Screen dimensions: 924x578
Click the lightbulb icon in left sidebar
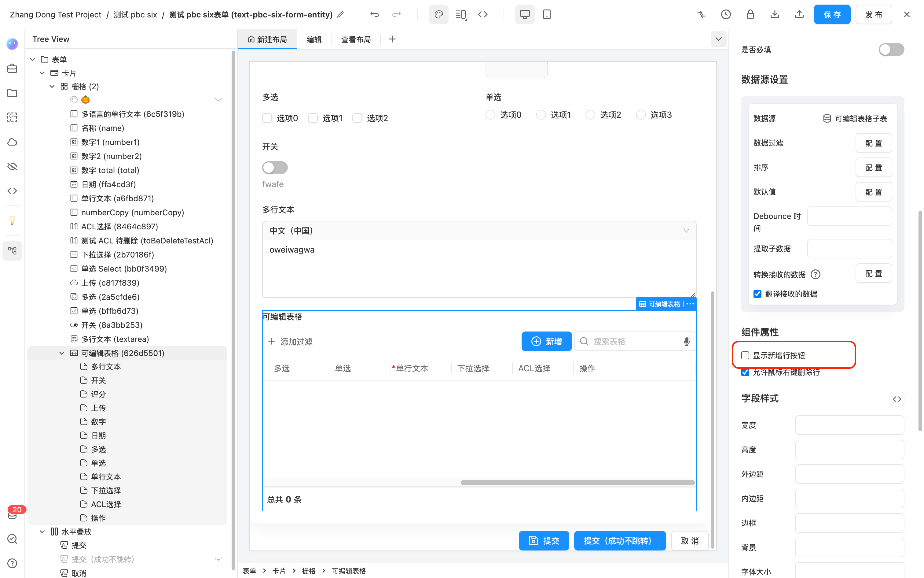tap(12, 220)
